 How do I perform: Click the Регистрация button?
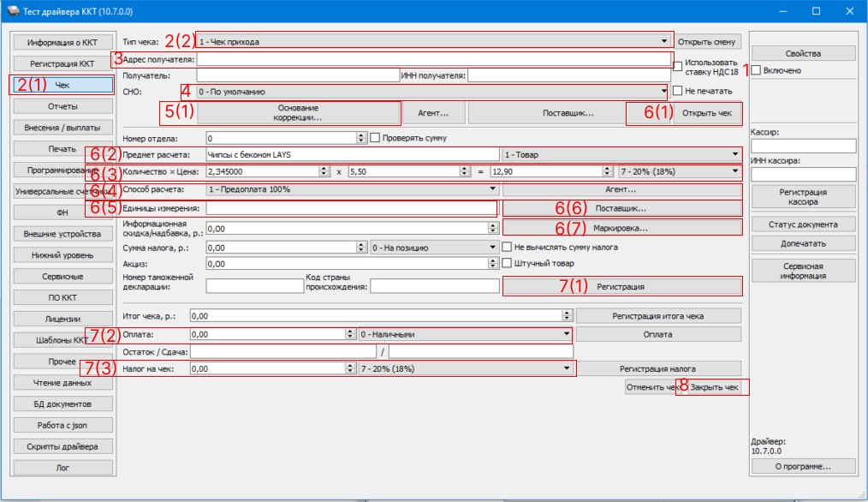point(621,286)
